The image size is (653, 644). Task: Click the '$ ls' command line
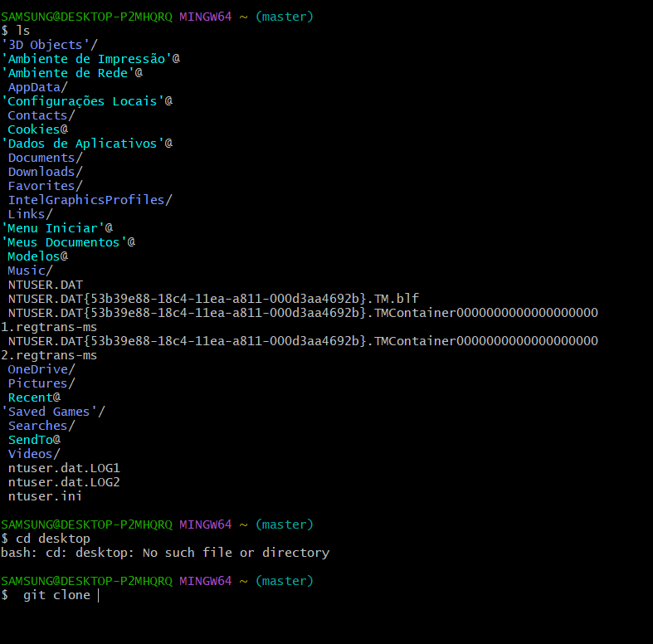pyautogui.click(x=16, y=31)
